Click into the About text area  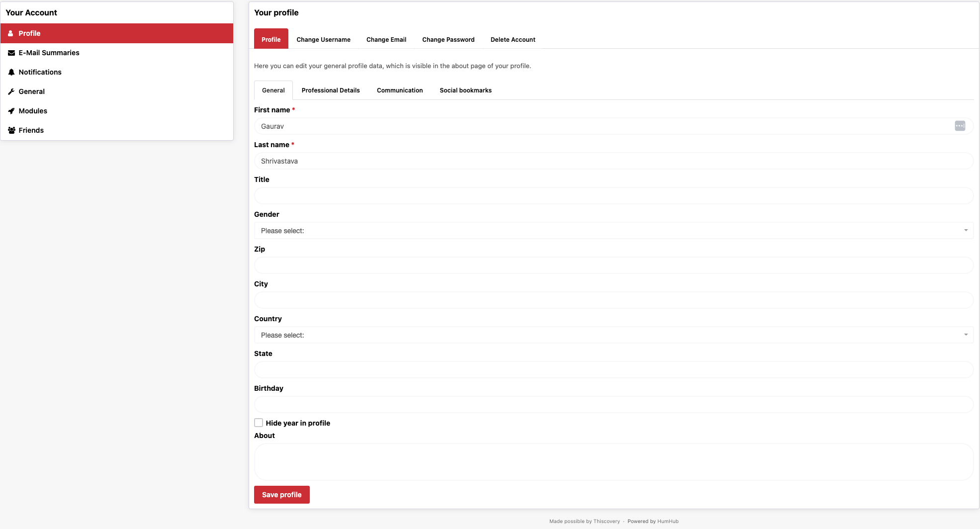click(x=613, y=462)
